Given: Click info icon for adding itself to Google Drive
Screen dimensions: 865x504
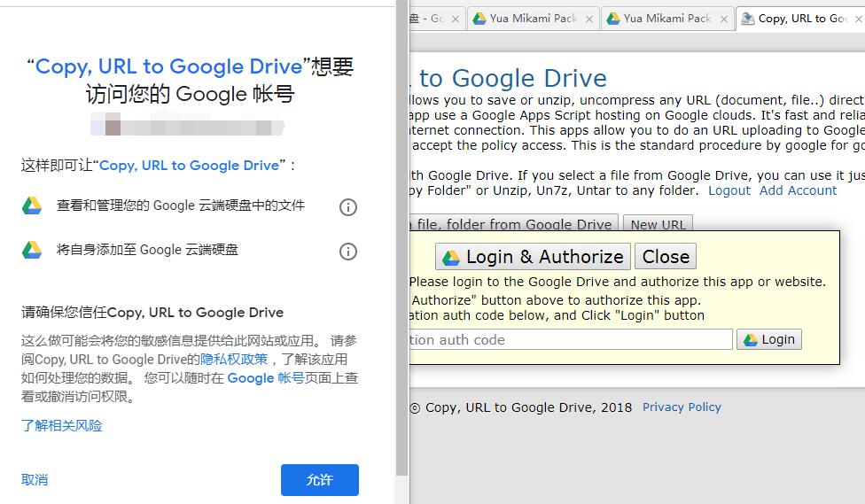Looking at the screenshot, I should [348, 252].
